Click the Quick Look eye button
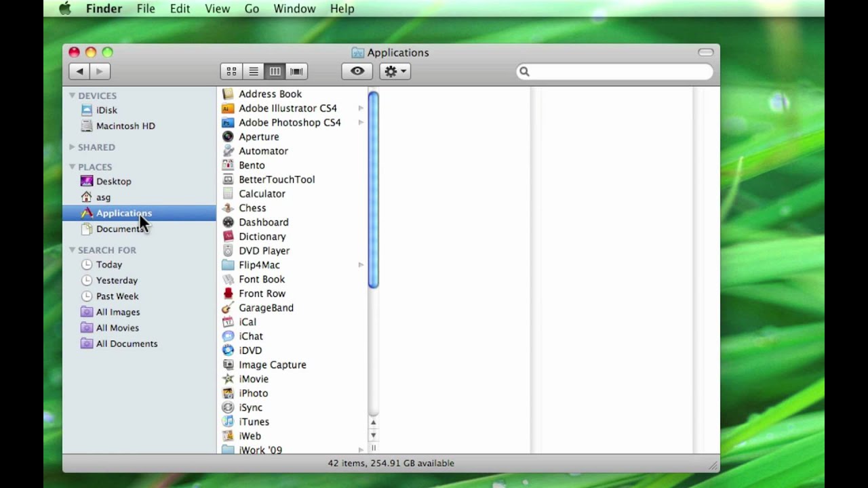This screenshot has width=868, height=488. click(x=357, y=71)
